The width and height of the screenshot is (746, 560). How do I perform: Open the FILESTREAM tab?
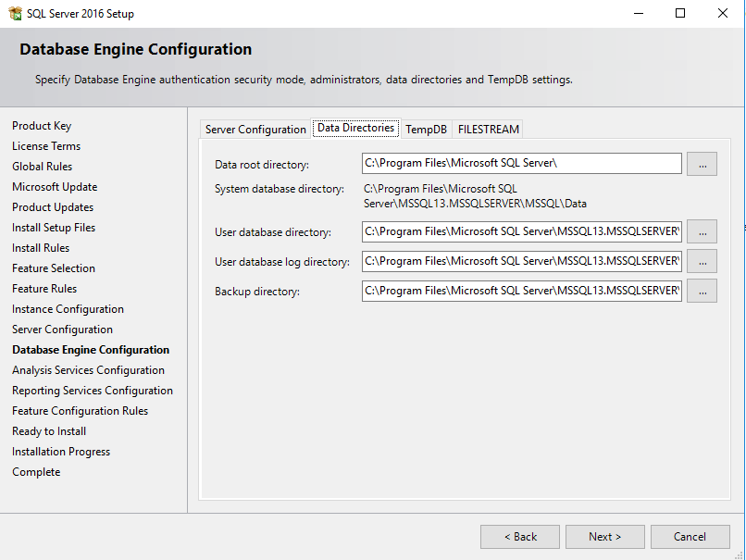click(x=488, y=130)
